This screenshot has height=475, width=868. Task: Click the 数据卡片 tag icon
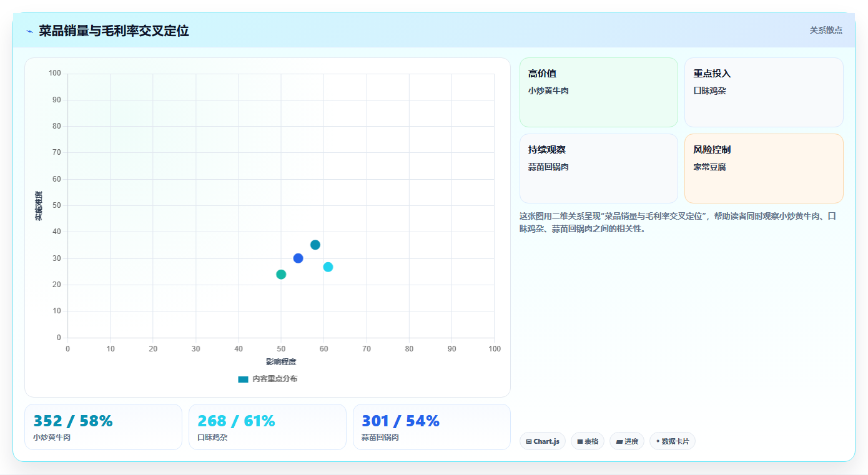658,441
